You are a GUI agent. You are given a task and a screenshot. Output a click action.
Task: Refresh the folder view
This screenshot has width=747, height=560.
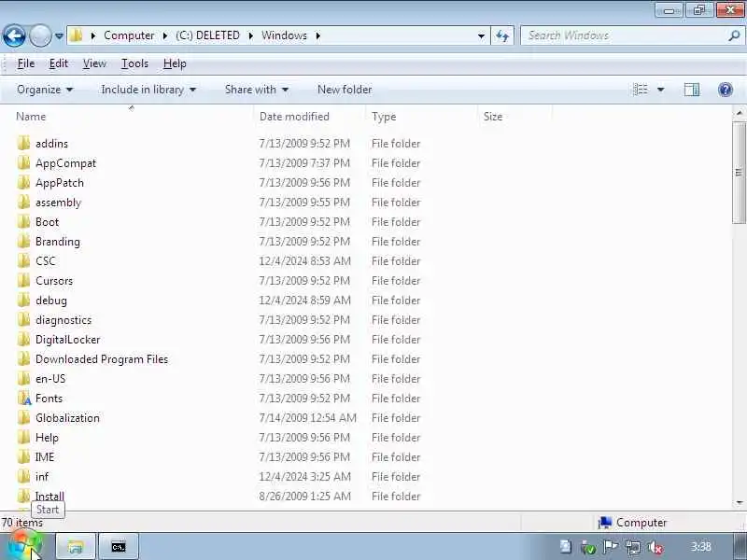click(502, 35)
